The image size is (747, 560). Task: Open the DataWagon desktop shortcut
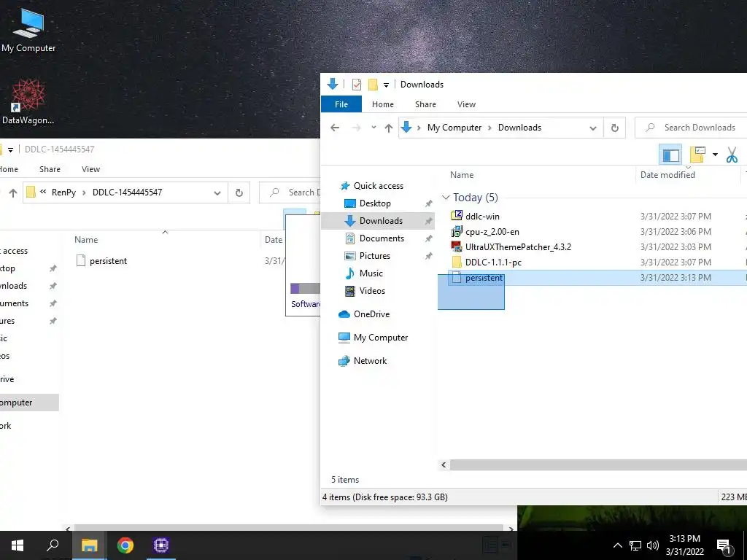[x=28, y=102]
